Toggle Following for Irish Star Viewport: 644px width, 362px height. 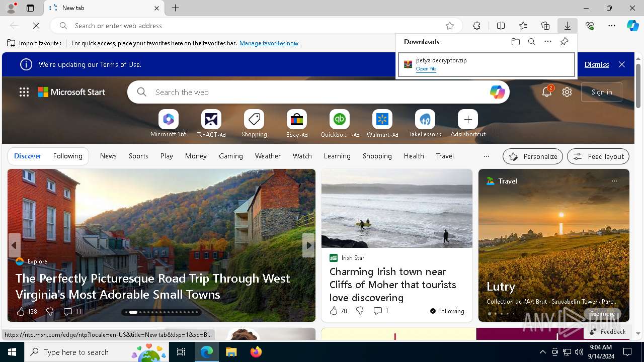[447, 311]
